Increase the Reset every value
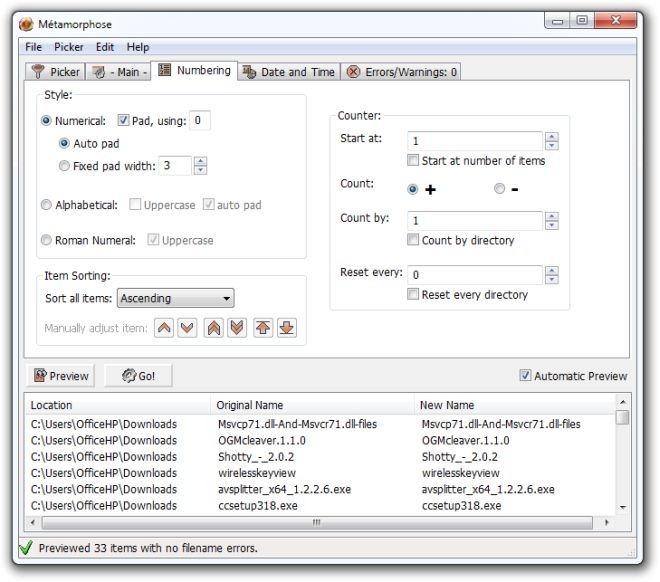This screenshot has width=660, height=582. click(551, 271)
